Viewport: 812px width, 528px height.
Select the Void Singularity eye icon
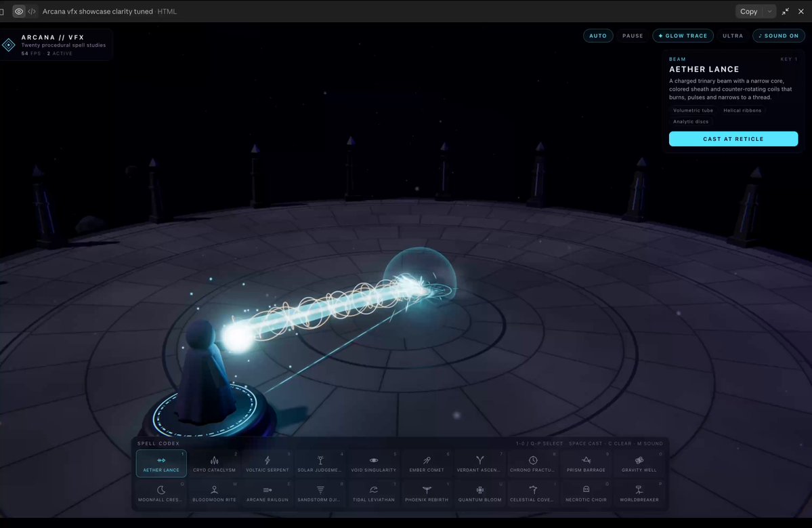[x=373, y=460]
